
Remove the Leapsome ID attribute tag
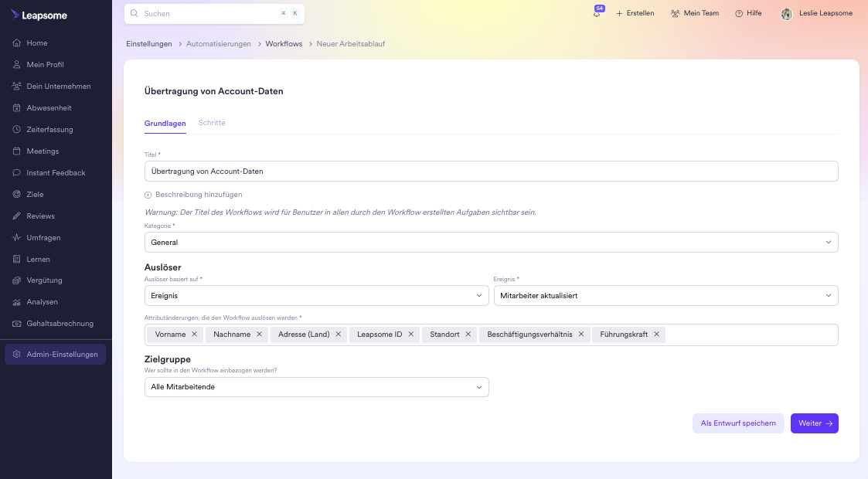click(x=411, y=335)
